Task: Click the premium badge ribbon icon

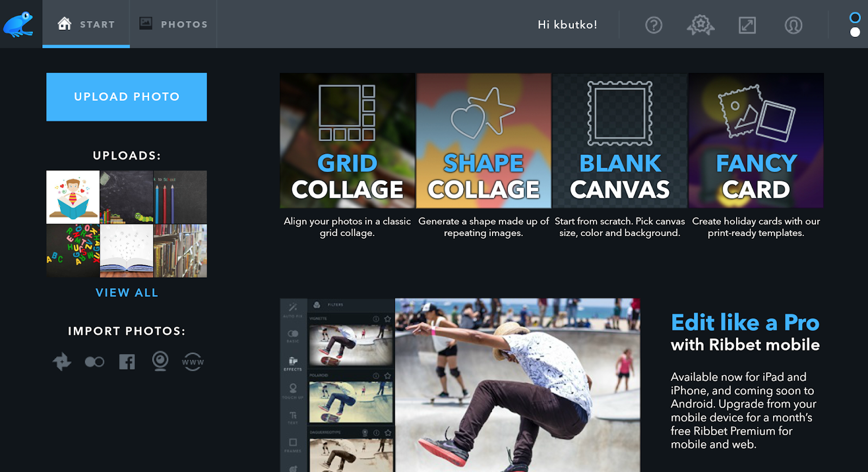Action: (700, 25)
